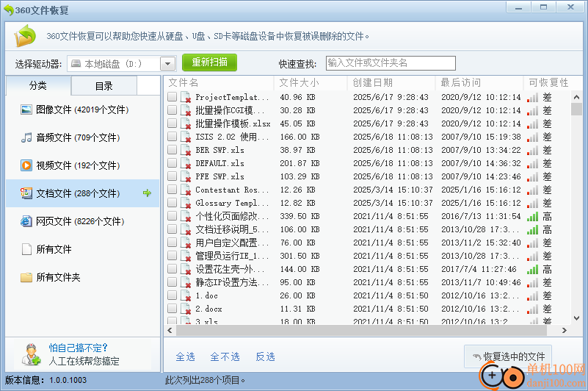This screenshot has width=588, height=391.
Task: Click the 339.50 KB size cell
Action: pyautogui.click(x=300, y=216)
